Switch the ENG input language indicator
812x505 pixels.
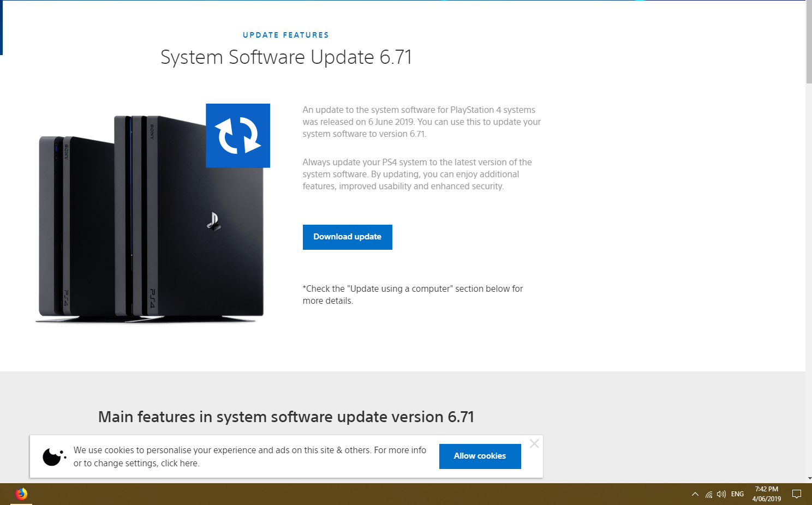pos(738,494)
